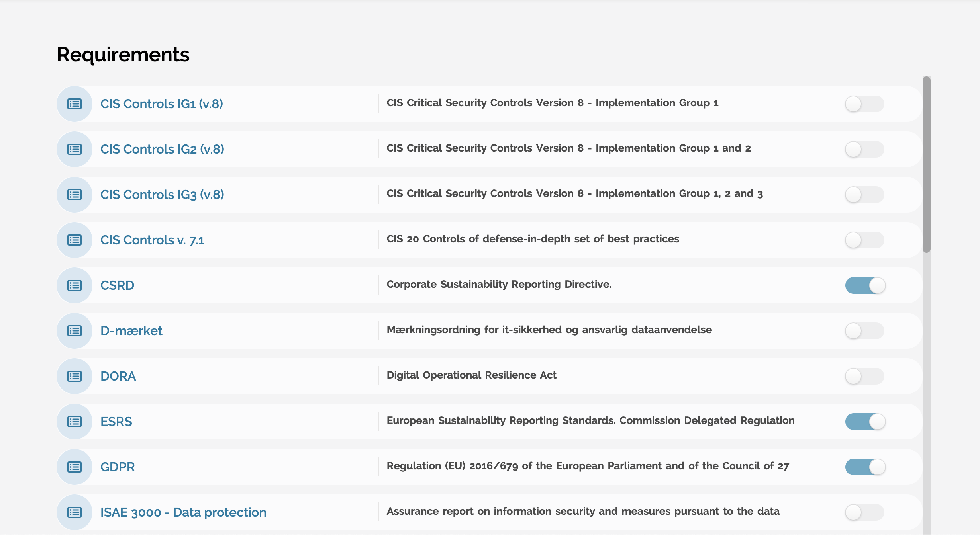Enable the CIS Controls v. 7.1 toggle

[864, 240]
